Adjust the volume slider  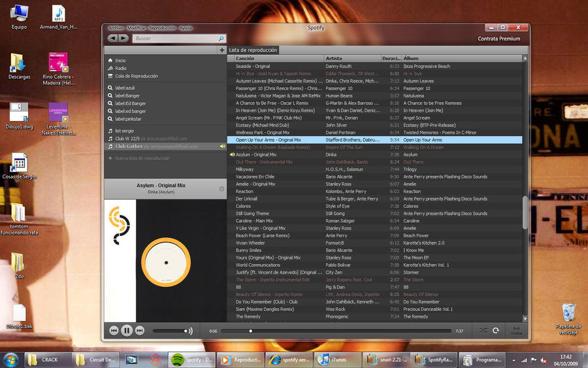point(170,331)
